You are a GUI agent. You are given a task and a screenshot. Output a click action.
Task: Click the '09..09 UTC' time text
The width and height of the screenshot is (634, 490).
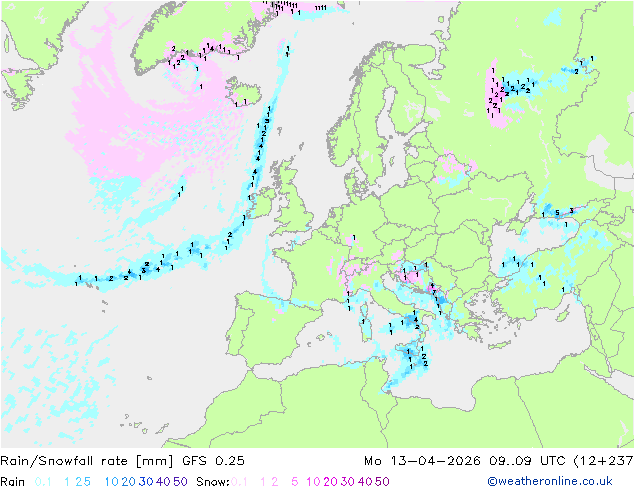point(527,461)
